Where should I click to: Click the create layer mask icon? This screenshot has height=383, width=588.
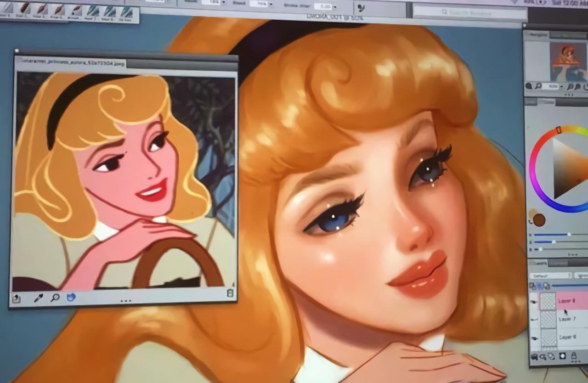coord(562,356)
